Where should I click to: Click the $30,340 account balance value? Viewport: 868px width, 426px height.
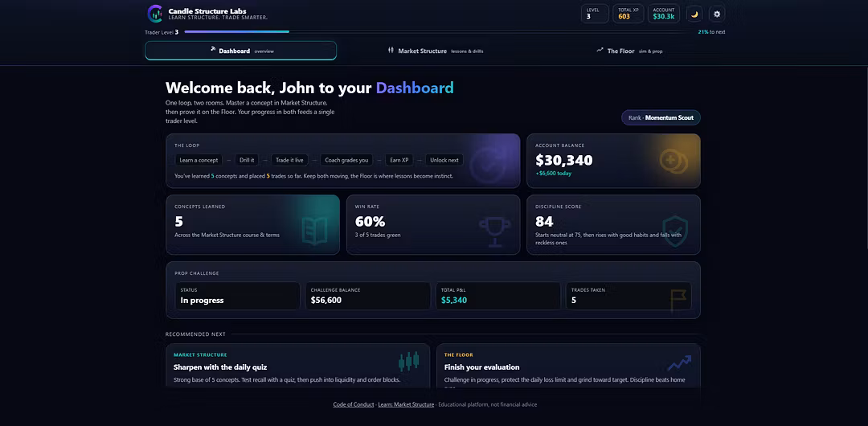[564, 160]
